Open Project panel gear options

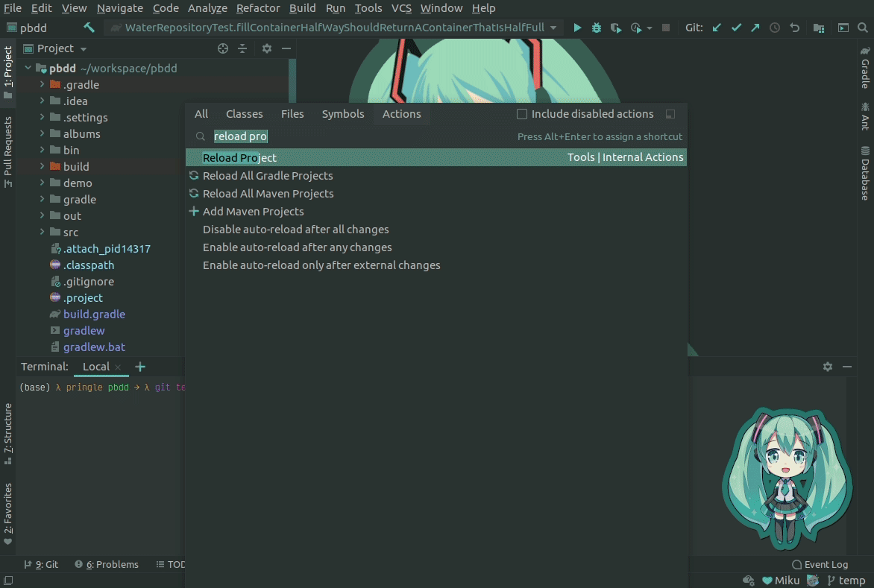(x=267, y=48)
